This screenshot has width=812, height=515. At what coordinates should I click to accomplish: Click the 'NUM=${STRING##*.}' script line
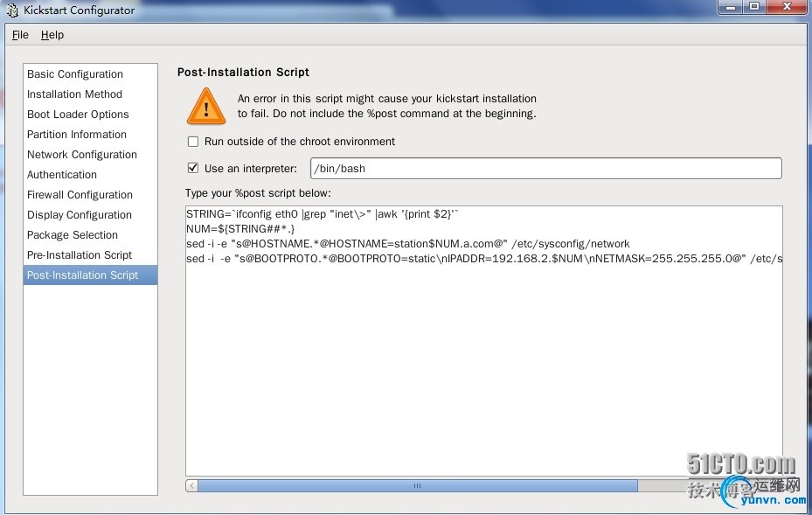point(240,229)
